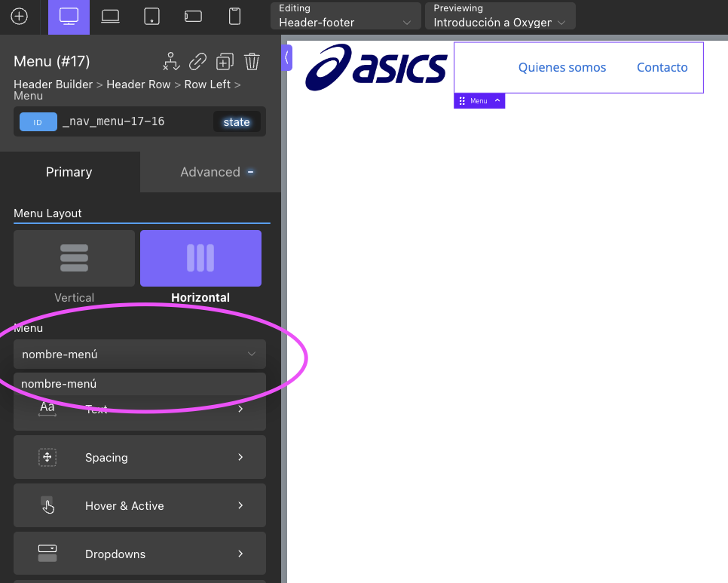Viewport: 728px width, 583px height.
Task: Click the link wrapper chain icon
Action: point(197,61)
